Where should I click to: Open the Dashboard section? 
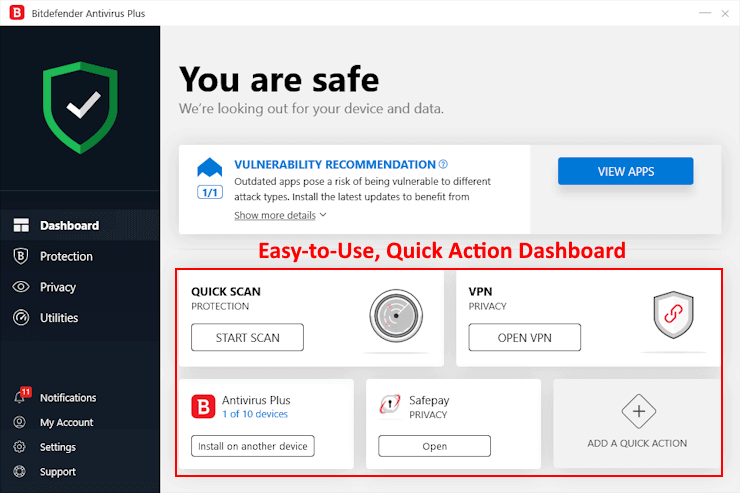coord(69,225)
